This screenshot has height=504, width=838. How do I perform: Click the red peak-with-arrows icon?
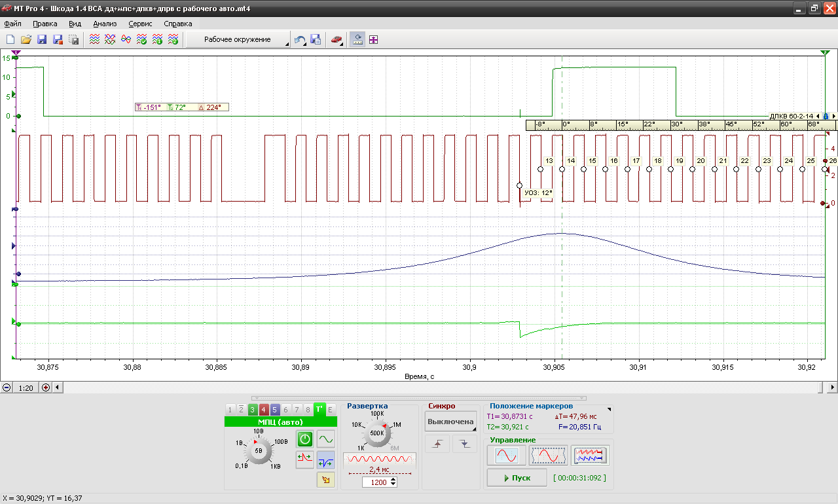[x=304, y=459]
